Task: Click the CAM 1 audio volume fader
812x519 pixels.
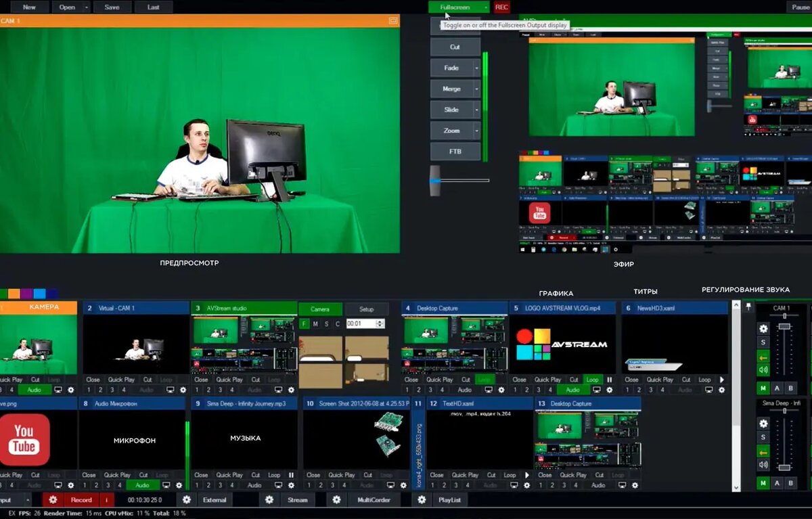Action: 784,326
